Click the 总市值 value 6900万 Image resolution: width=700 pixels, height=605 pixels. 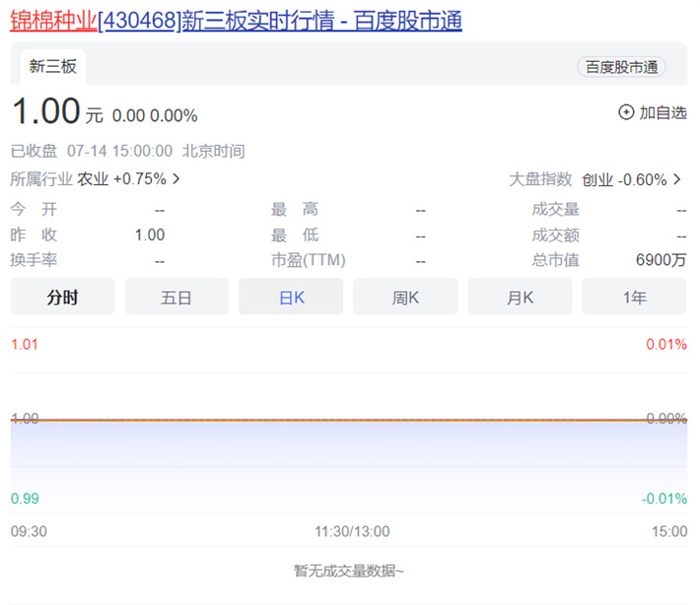point(662,260)
